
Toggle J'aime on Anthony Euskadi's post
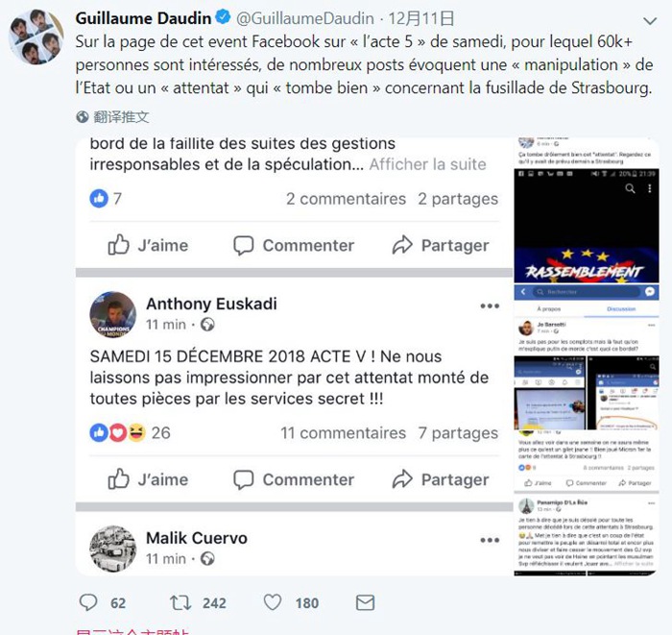click(148, 479)
